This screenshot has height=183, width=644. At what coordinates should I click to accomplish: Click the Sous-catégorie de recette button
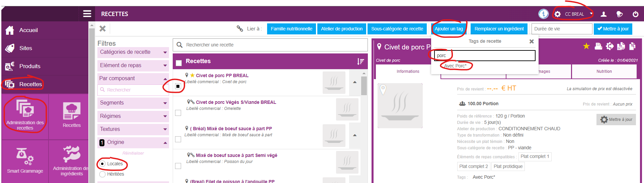(397, 29)
